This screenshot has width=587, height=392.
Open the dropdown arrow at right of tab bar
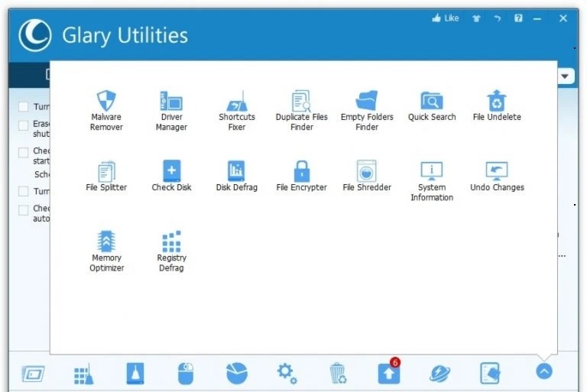[x=566, y=76]
